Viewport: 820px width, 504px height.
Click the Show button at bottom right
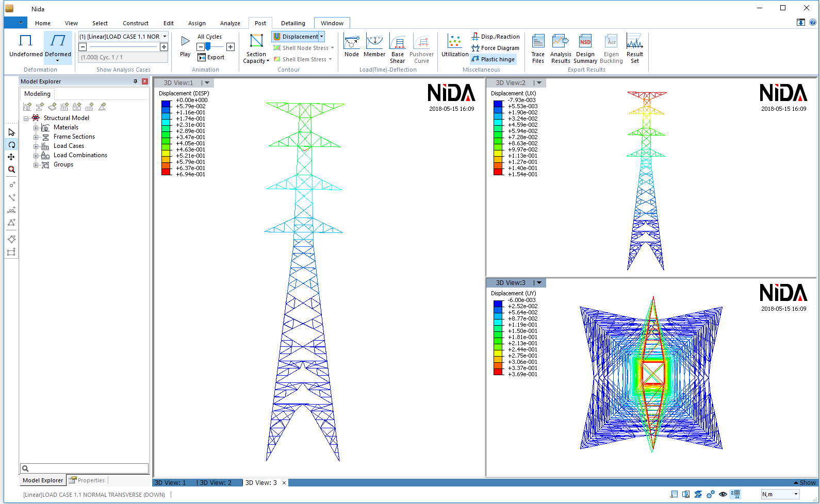805,483
